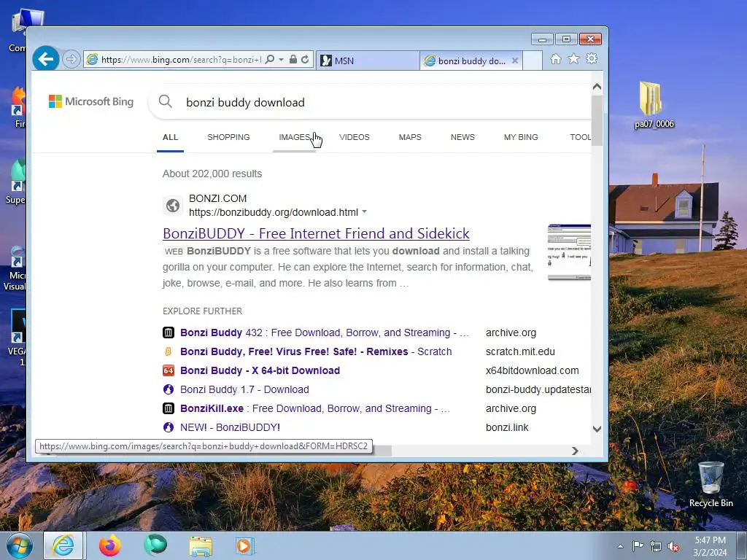Viewport: 747px width, 560px height.
Task: Click the EXPLORE FURTHER heading text
Action: coord(203,311)
